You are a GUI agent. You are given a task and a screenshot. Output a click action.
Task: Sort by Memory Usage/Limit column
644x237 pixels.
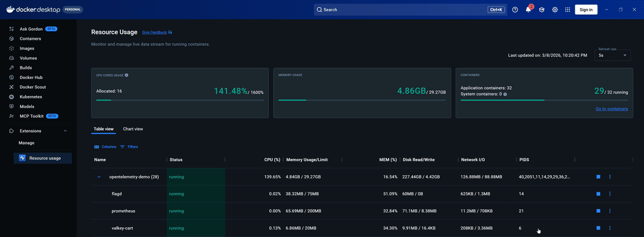(x=307, y=160)
